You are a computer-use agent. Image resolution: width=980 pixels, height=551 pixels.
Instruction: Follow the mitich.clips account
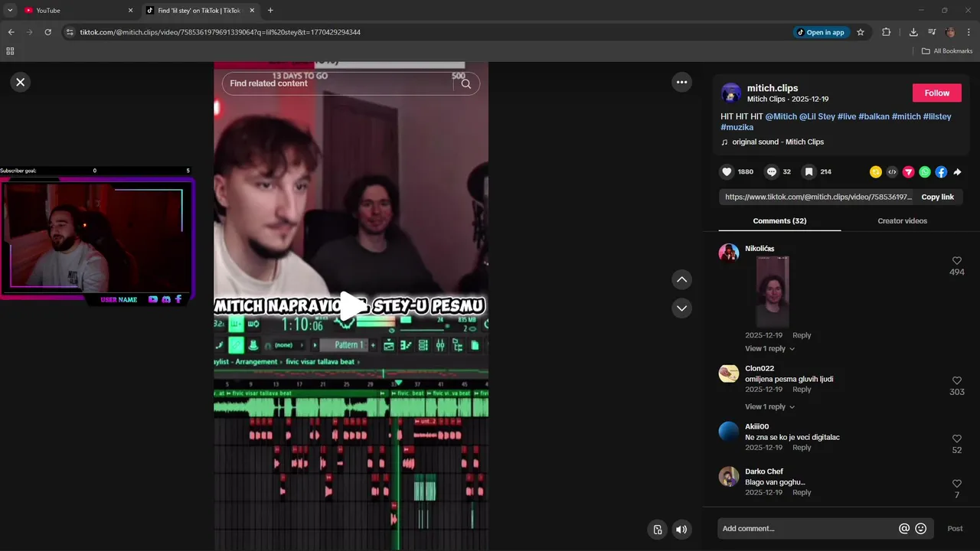pos(936,93)
